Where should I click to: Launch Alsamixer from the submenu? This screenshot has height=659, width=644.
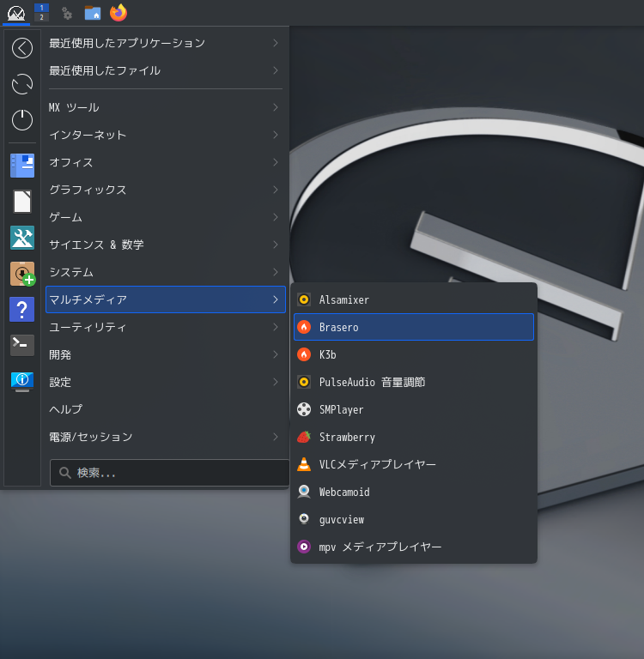[x=414, y=299]
